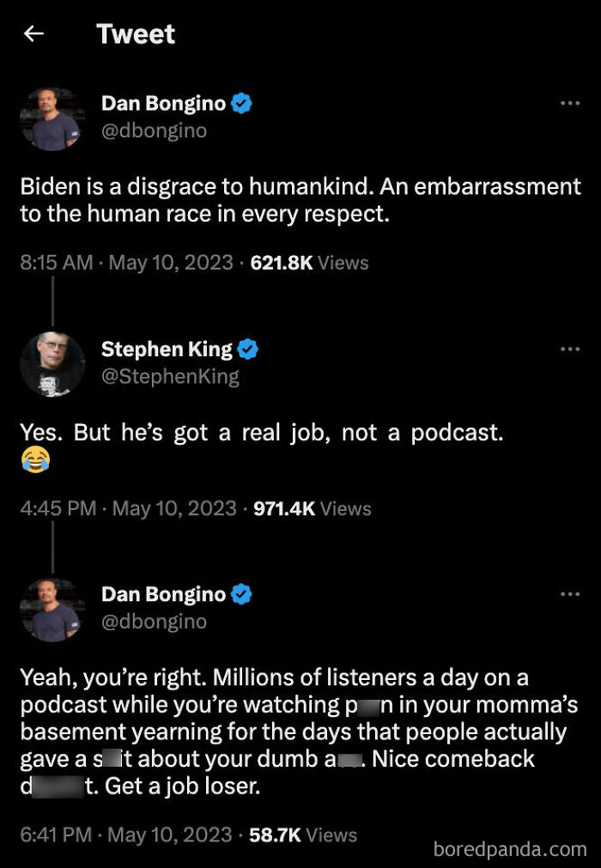Open the @dbongino profile handle
The width and height of the screenshot is (601, 868).
point(155,130)
